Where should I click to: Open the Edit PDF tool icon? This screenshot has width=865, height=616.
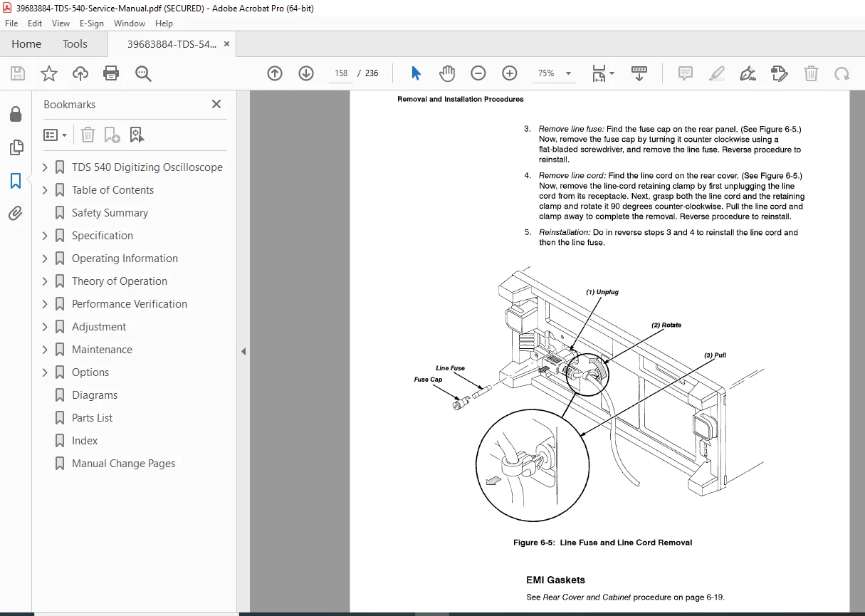780,73
